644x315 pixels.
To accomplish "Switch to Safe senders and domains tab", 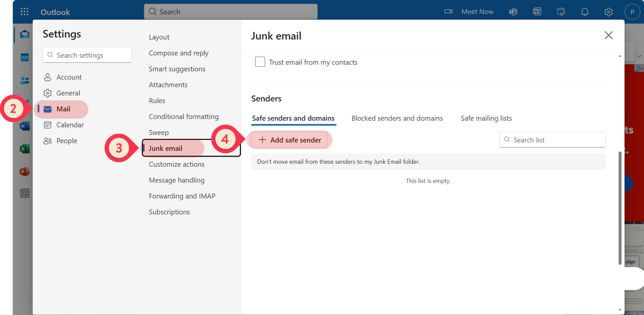I will (293, 118).
